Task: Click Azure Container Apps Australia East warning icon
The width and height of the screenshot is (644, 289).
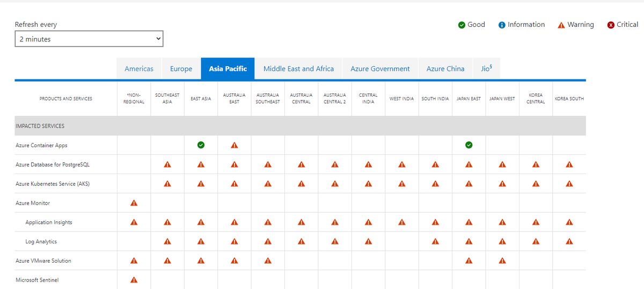Action: (234, 145)
